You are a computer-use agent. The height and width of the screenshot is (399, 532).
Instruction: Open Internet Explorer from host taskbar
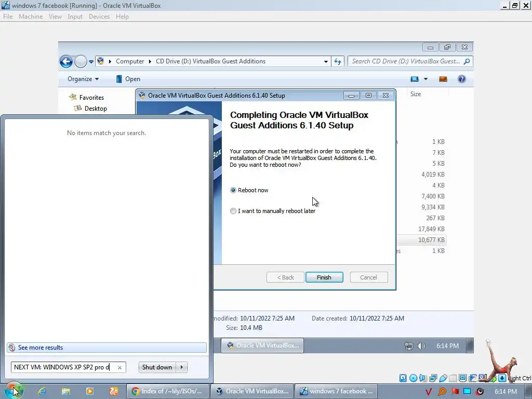(x=42, y=391)
